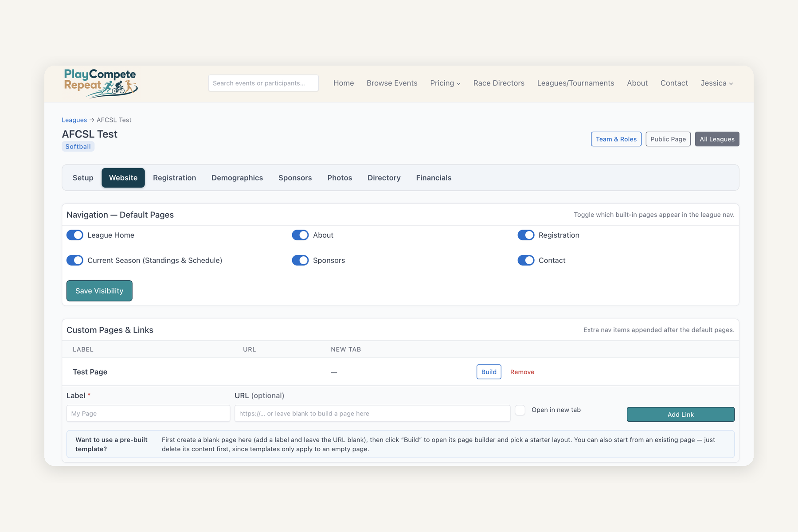Image resolution: width=798 pixels, height=532 pixels.
Task: Click the Add Link button
Action: point(681,415)
